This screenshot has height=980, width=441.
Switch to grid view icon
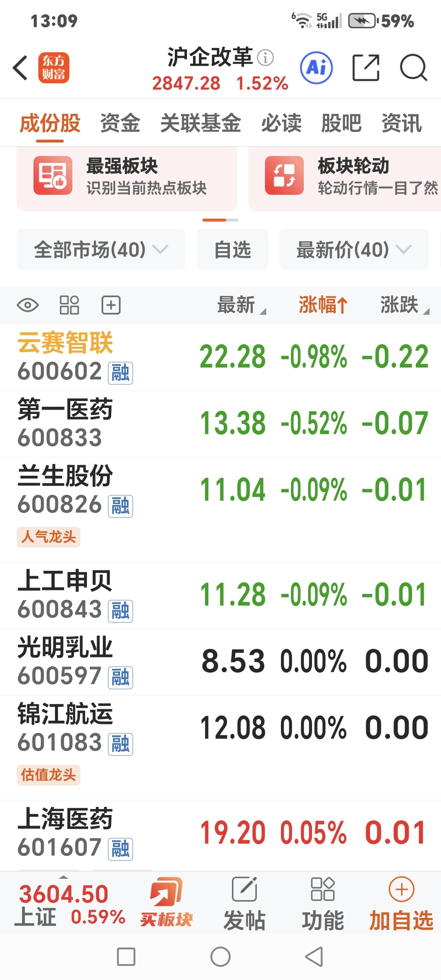69,305
